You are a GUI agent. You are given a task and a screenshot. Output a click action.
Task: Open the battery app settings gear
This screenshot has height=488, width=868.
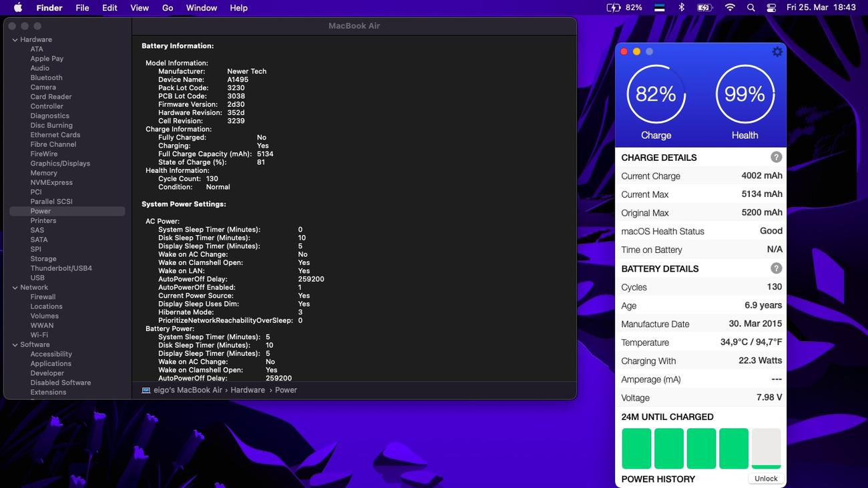tap(777, 51)
